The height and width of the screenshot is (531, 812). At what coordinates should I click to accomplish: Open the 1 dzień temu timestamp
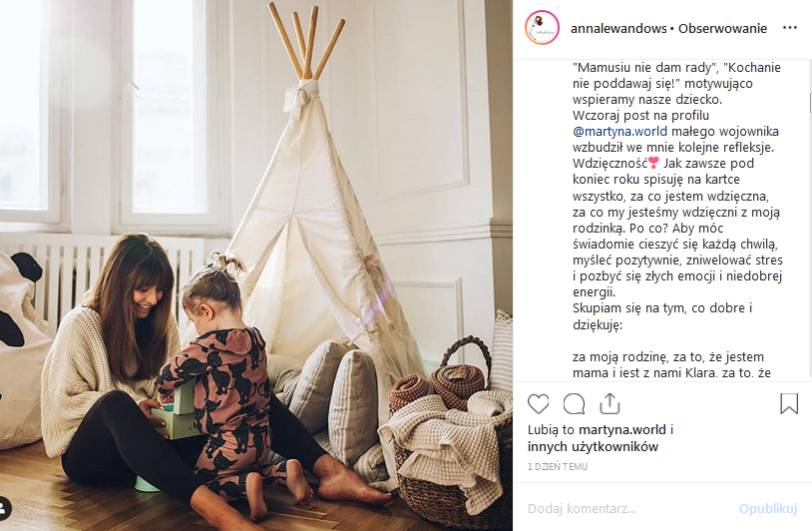pyautogui.click(x=558, y=466)
